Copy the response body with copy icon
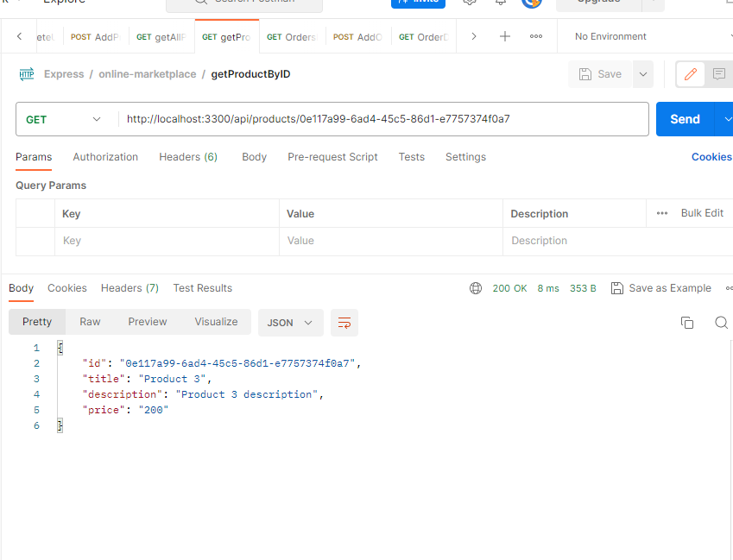The image size is (733, 560). click(x=687, y=322)
